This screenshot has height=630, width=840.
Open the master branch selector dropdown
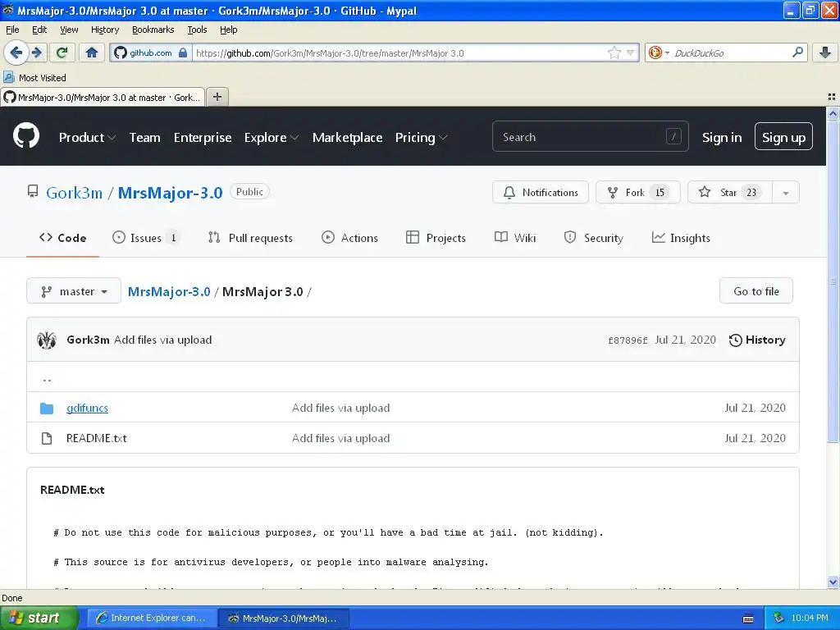(74, 291)
